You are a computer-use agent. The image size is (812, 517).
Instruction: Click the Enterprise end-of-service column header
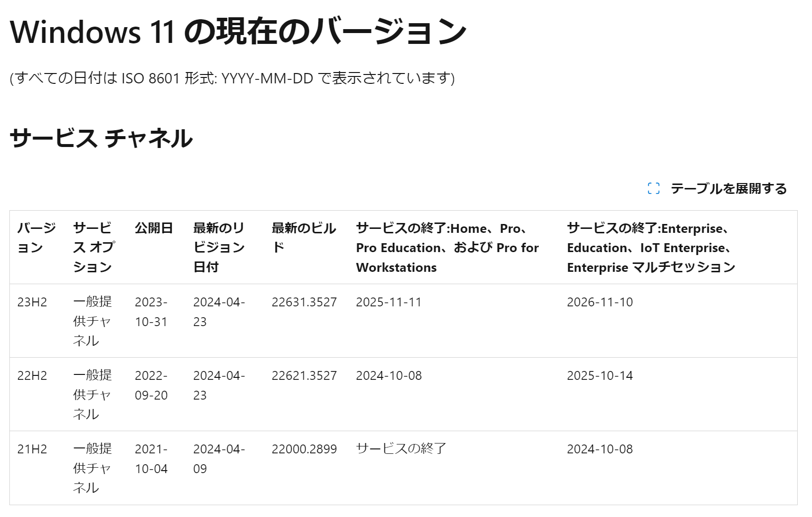click(x=651, y=247)
